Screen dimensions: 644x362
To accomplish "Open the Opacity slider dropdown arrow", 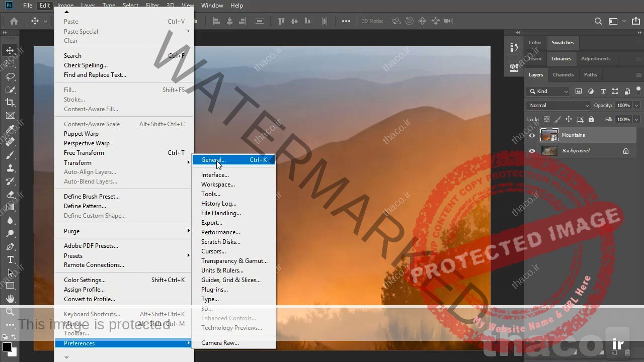I will click(636, 106).
